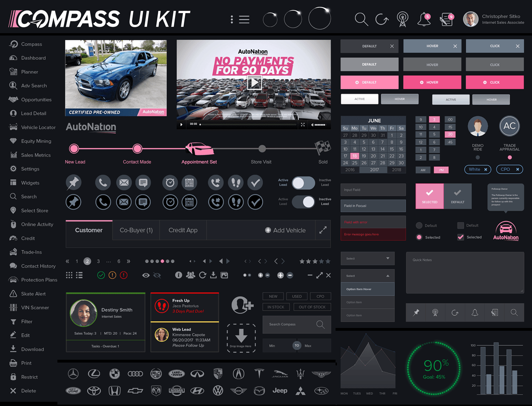This screenshot has height=406, width=532.
Task: Go to previous page with double chevron
Action: coord(67,261)
